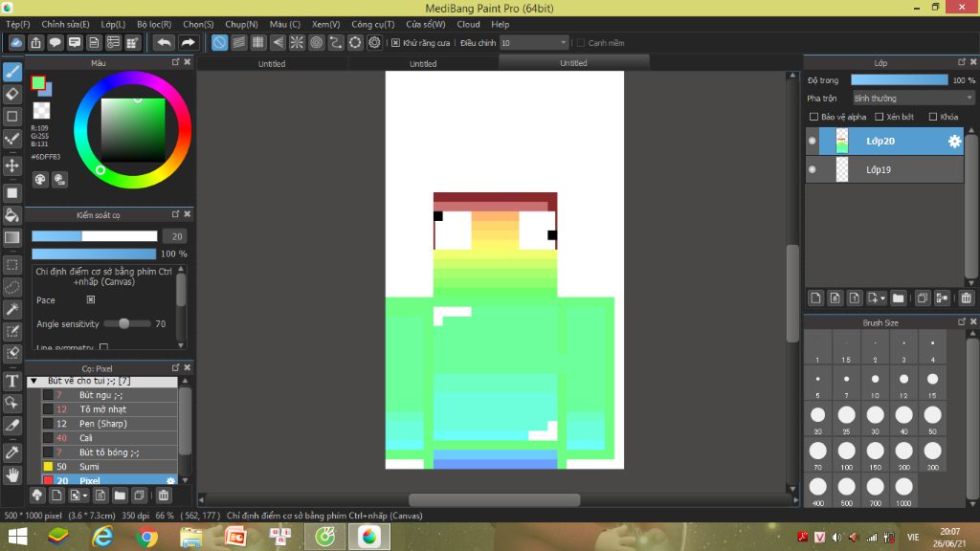
Task: Choose brush size preset 50
Action: [x=932, y=419]
